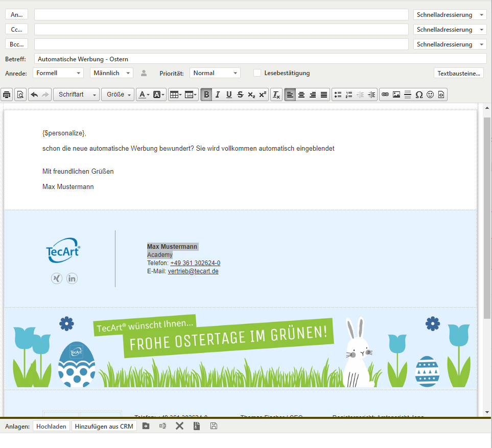Insert an emoji with the smiley icon

click(430, 95)
